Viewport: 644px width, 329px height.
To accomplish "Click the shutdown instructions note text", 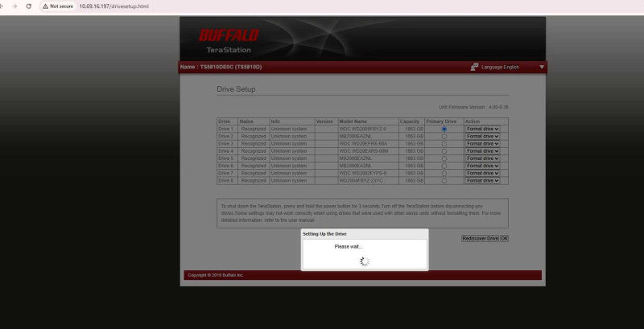I will [361, 213].
